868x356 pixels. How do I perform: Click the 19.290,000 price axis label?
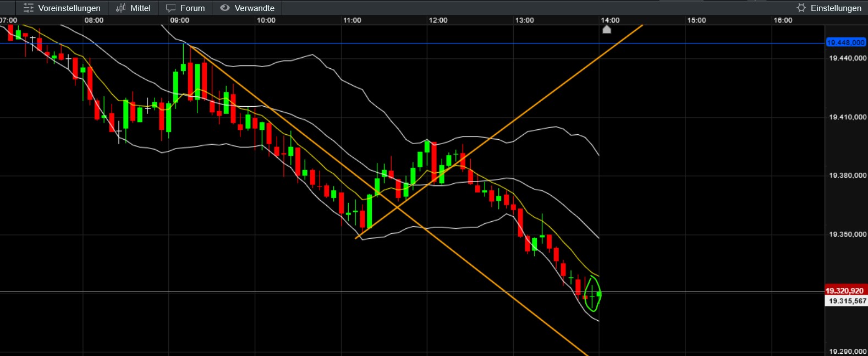point(848,351)
